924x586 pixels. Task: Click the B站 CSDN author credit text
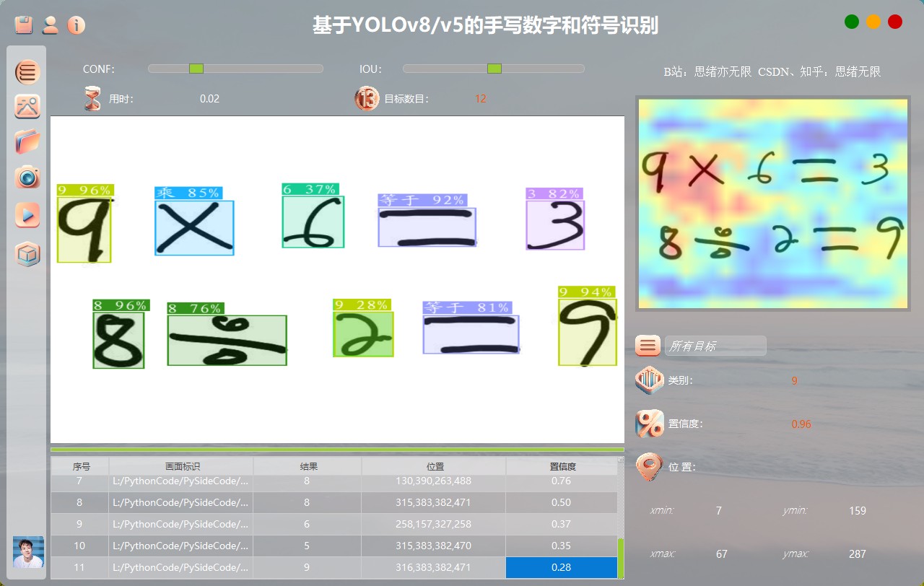772,72
